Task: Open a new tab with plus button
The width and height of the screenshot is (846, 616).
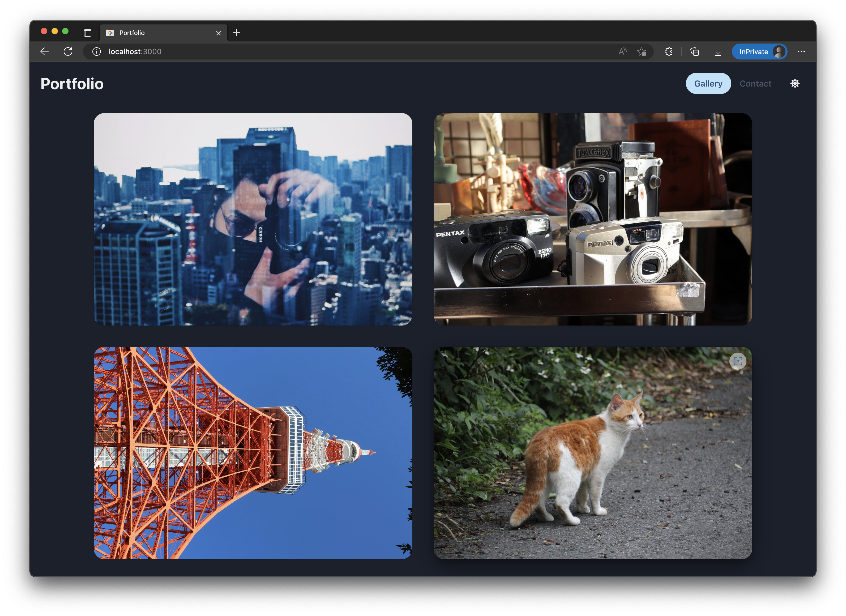Action: click(x=237, y=33)
